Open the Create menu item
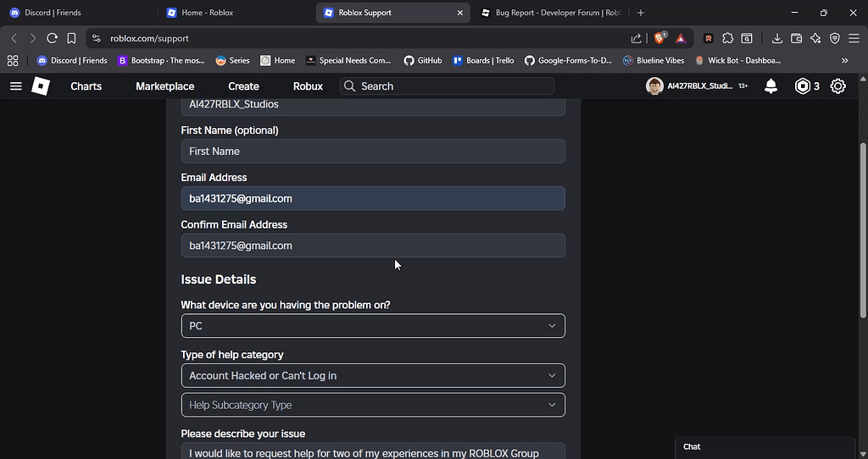Viewport: 868px width, 459px height. [243, 86]
